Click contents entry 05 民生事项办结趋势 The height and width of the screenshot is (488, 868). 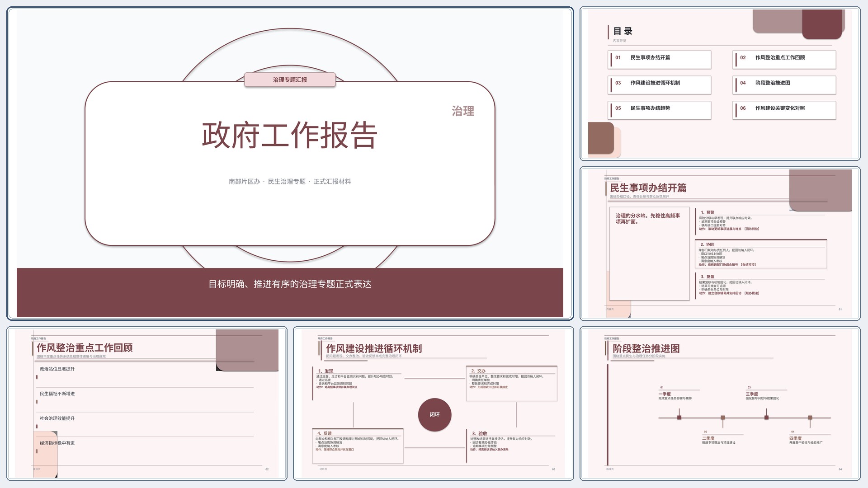click(660, 110)
